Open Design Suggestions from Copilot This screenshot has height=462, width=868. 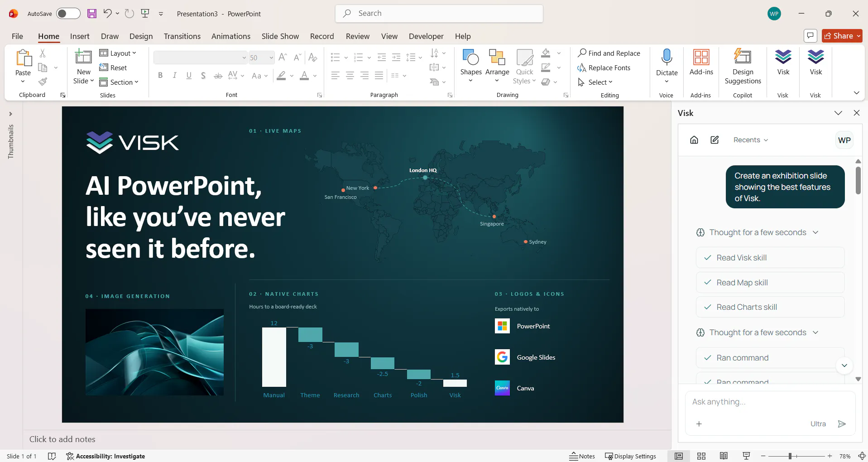tap(743, 67)
